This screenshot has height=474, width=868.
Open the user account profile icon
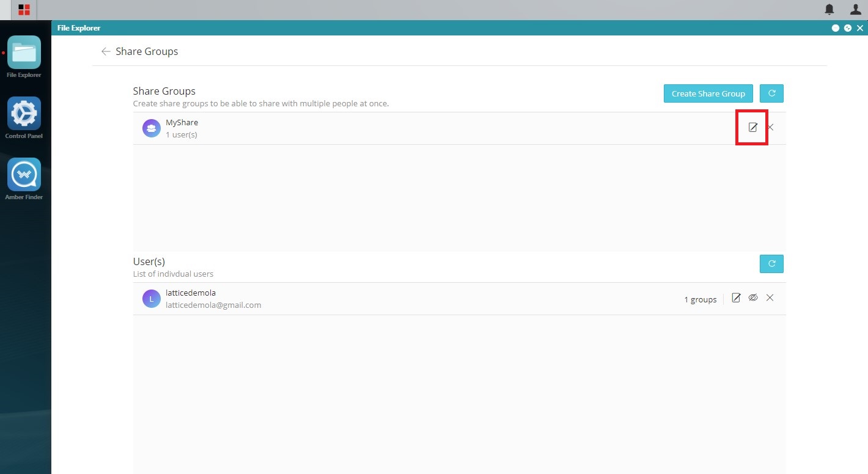pyautogui.click(x=856, y=9)
